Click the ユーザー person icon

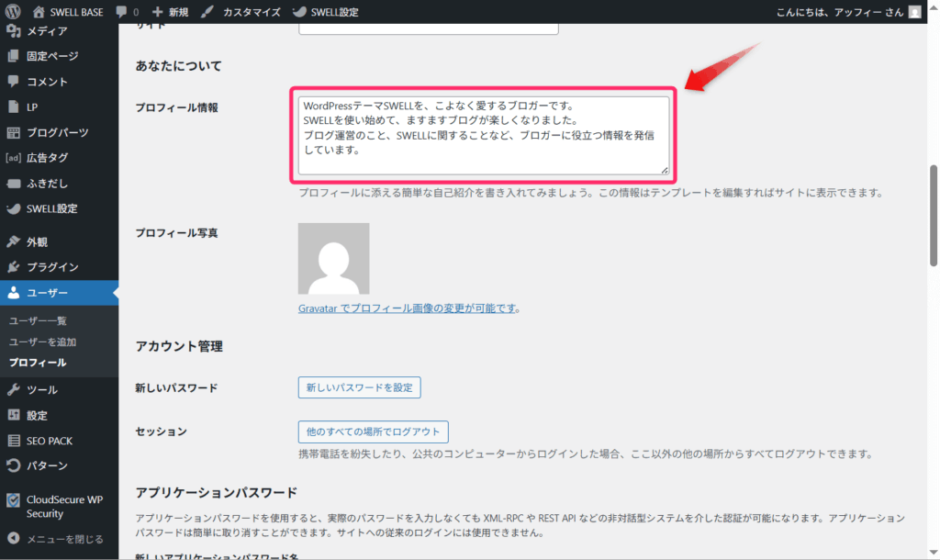click(13, 293)
